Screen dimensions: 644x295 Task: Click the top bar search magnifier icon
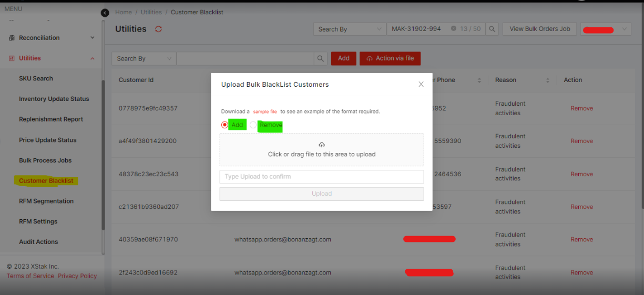[492, 29]
